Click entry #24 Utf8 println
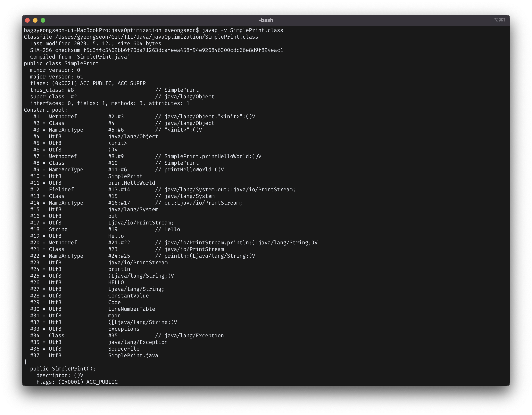The image size is (532, 415). (x=80, y=269)
